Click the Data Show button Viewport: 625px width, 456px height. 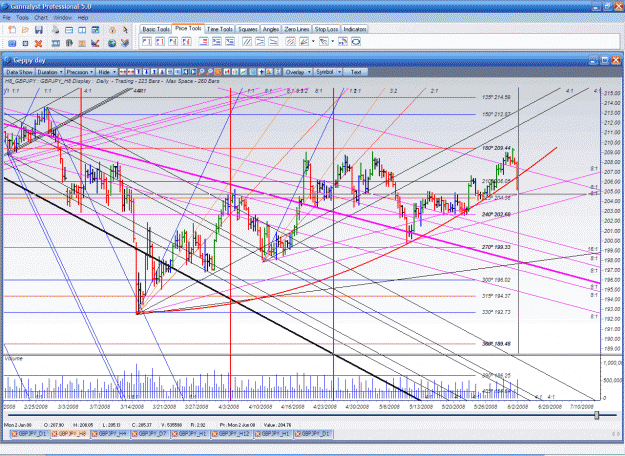[x=20, y=72]
